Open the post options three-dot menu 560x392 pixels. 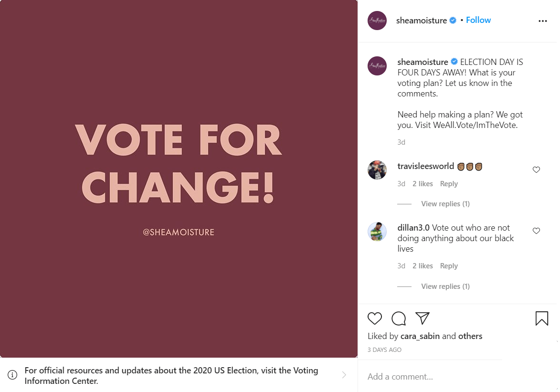tap(542, 21)
